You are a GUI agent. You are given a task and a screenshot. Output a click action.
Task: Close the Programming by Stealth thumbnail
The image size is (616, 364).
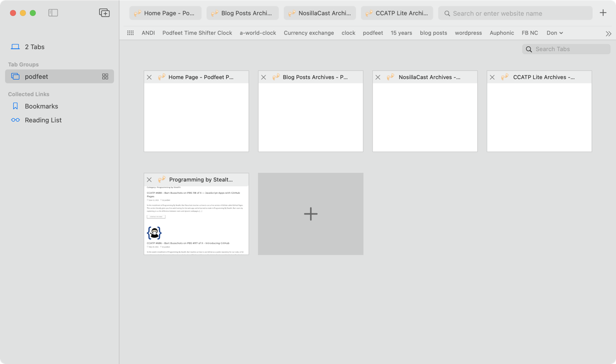[149, 180]
